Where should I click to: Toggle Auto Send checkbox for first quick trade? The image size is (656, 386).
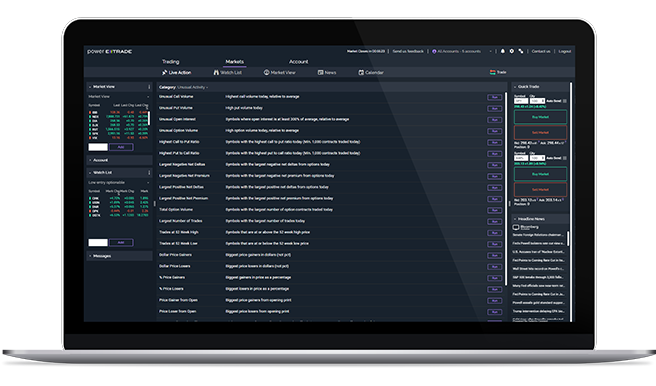pos(564,101)
